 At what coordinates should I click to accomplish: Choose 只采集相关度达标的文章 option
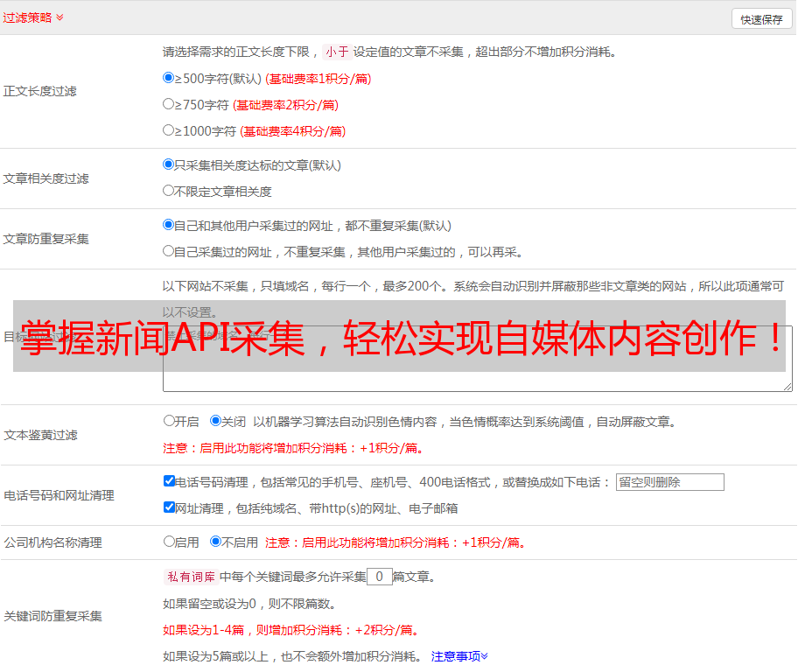[x=169, y=164]
